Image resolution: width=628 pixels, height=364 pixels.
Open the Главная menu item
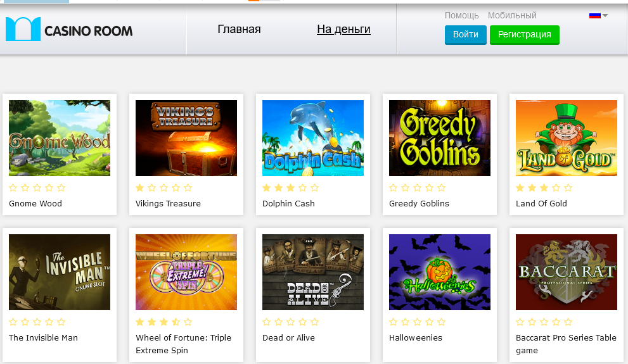pos(239,29)
